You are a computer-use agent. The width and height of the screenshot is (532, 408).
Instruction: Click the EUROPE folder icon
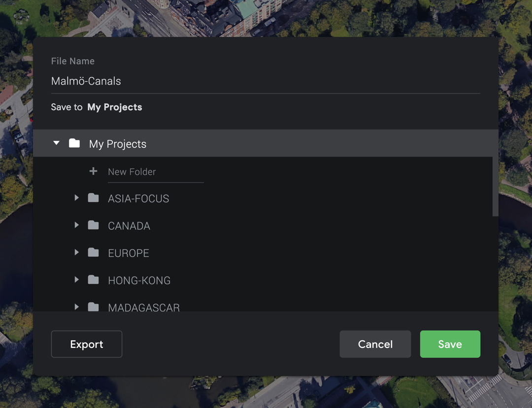point(93,253)
